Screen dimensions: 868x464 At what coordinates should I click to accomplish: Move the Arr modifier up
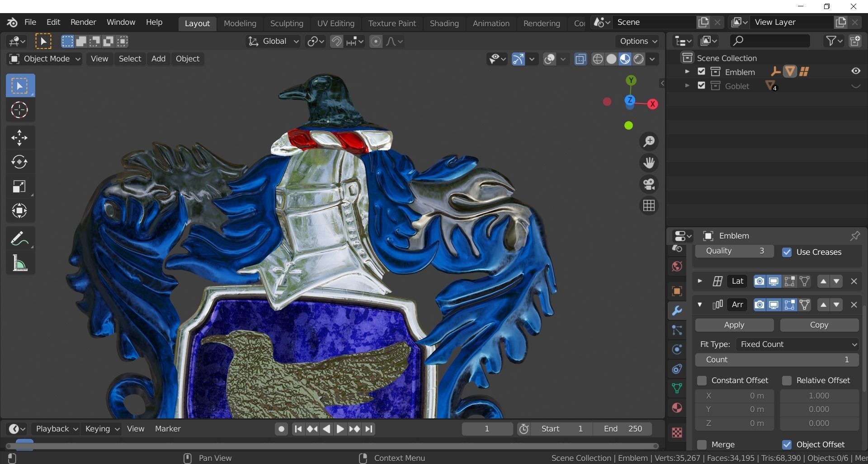[823, 305]
